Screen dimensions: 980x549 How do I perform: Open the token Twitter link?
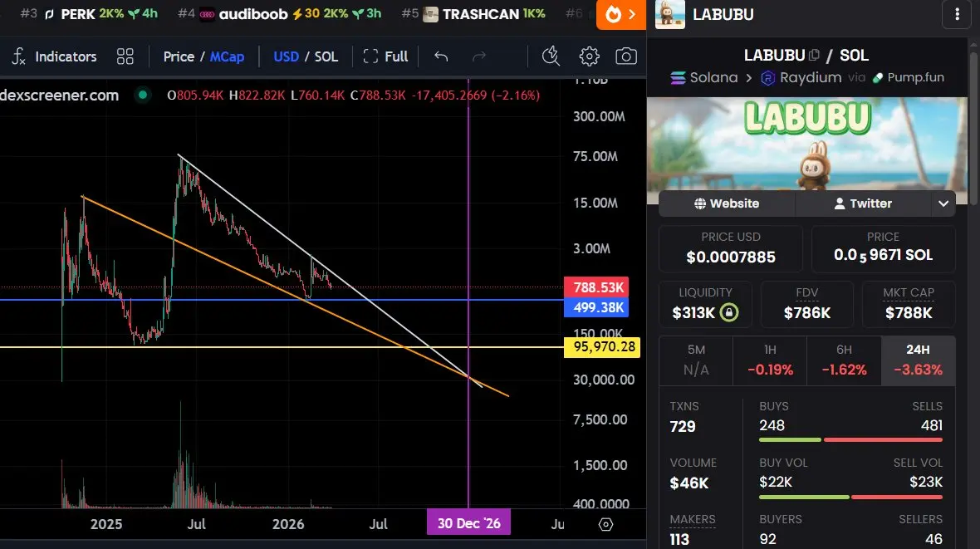coord(863,203)
